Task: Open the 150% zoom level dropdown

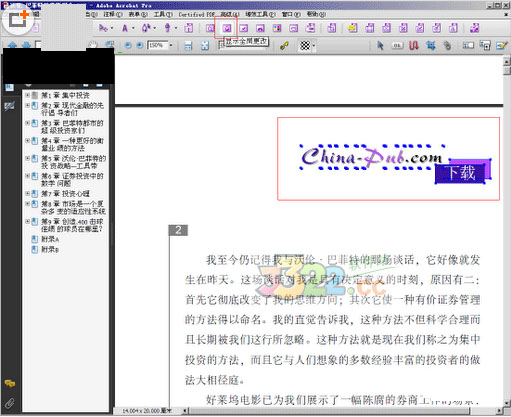Action: click(171, 45)
